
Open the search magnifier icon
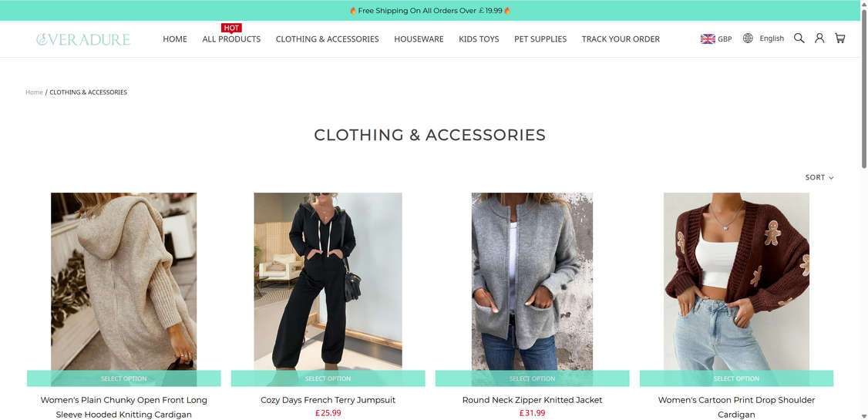(799, 39)
